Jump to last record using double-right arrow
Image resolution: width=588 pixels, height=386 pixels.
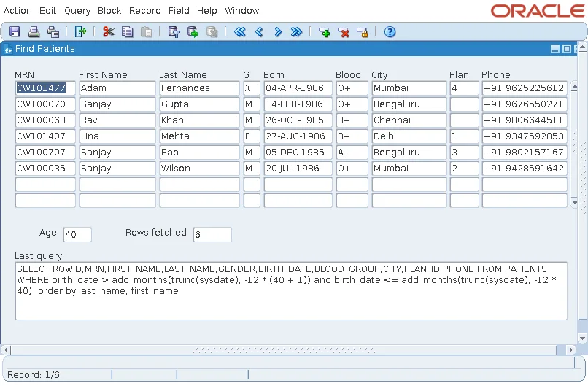(296, 32)
